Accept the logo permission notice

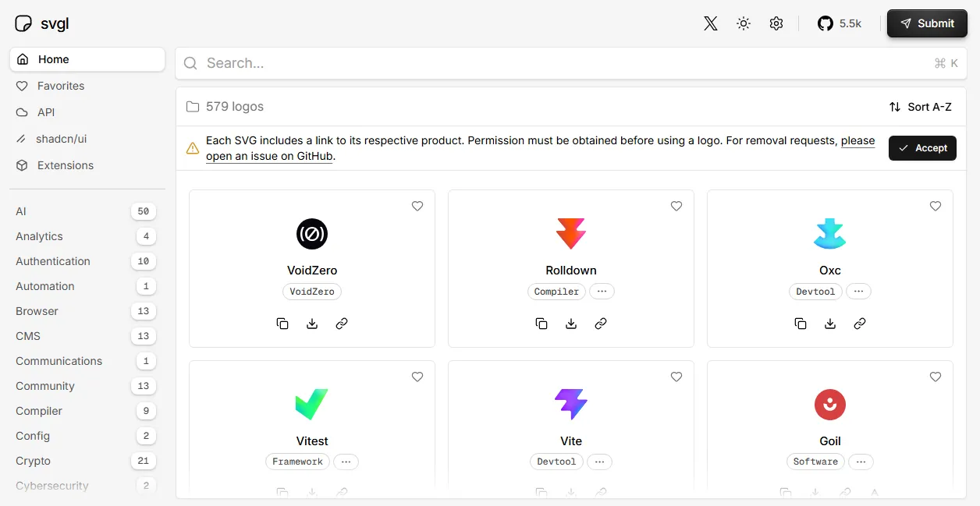(x=922, y=148)
